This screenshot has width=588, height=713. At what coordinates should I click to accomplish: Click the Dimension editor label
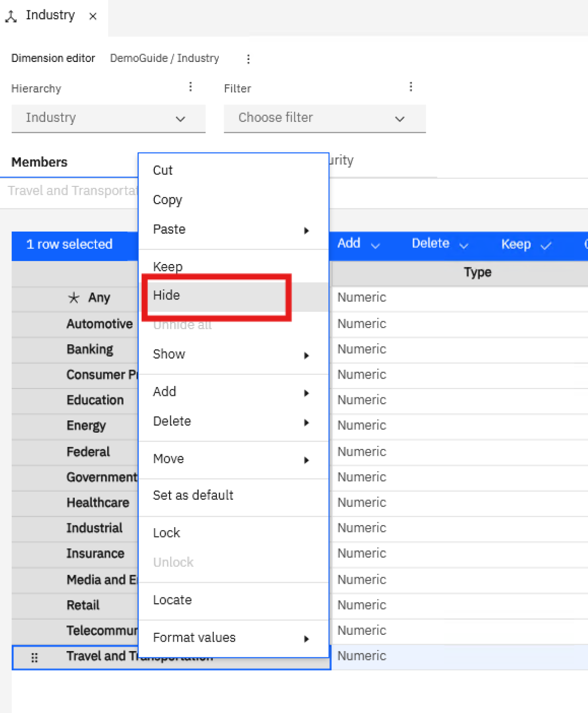(x=53, y=59)
